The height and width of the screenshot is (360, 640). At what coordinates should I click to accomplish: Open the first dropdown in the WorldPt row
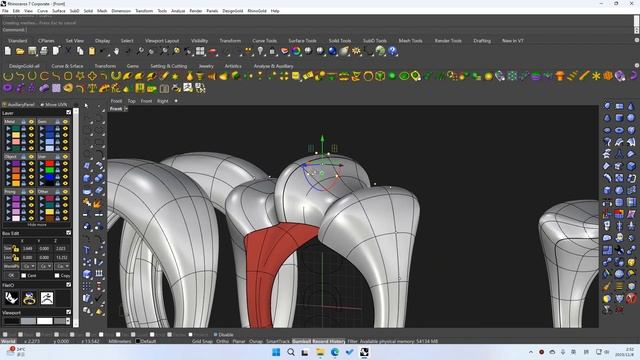tap(29, 266)
